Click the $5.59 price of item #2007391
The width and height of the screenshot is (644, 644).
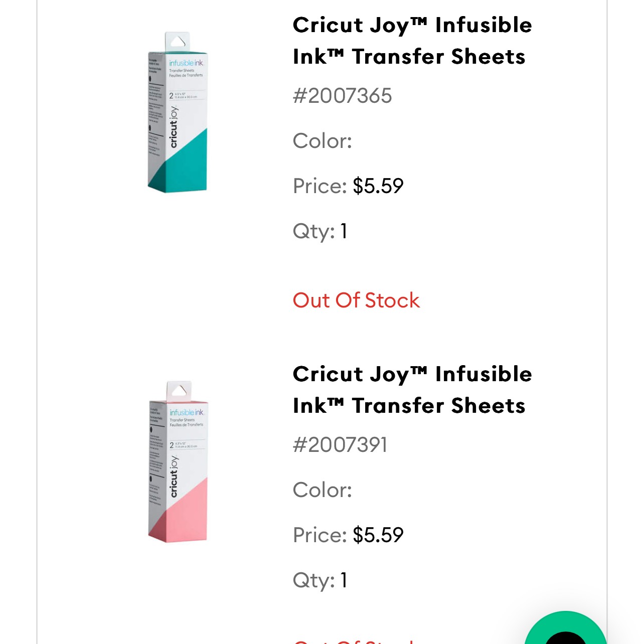pos(378,535)
